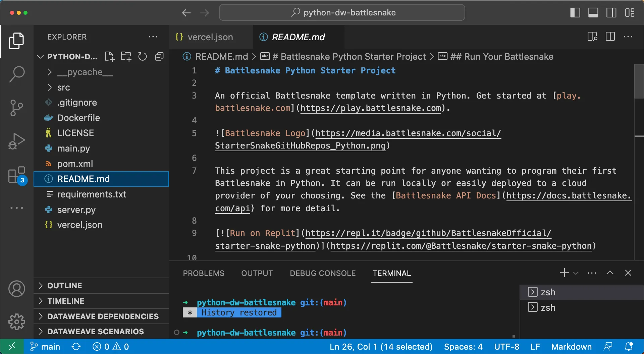This screenshot has height=354, width=644.
Task: Open editor more actions menu
Action: 628,37
